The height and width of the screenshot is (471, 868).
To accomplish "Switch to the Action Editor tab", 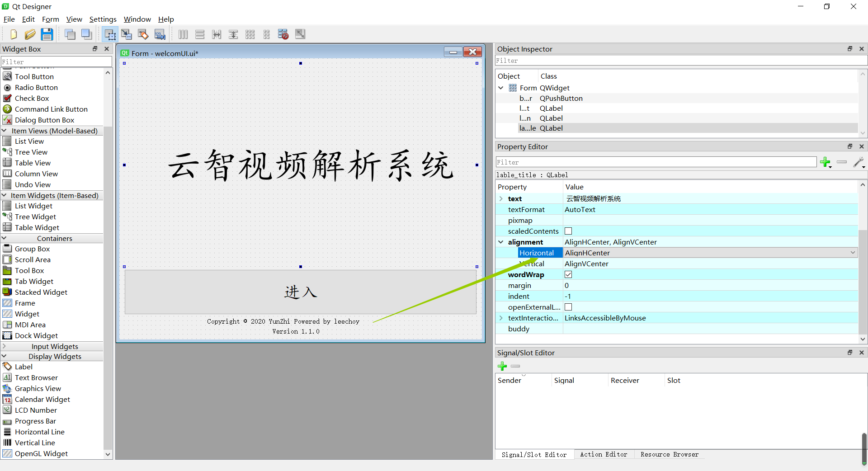I will pyautogui.click(x=604, y=455).
